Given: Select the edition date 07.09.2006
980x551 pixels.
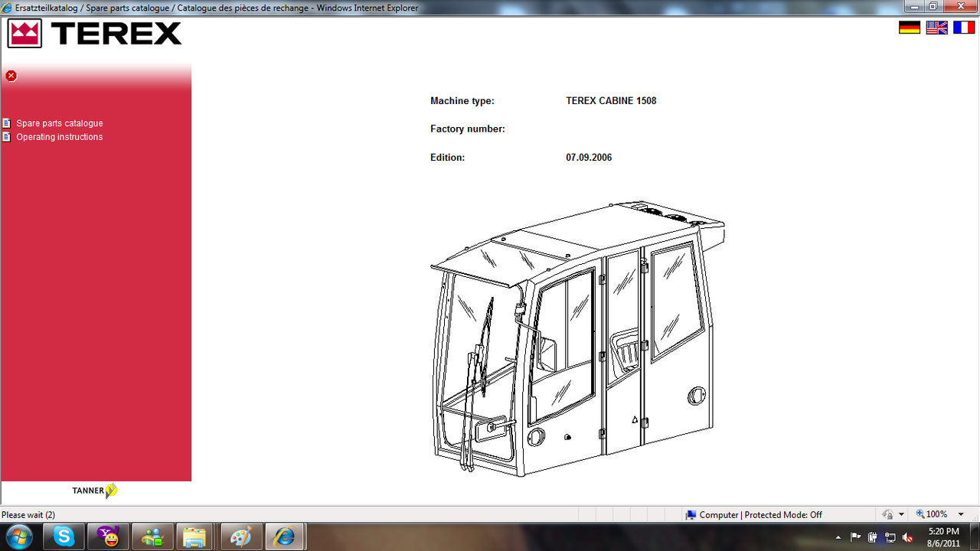Looking at the screenshot, I should pyautogui.click(x=589, y=158).
